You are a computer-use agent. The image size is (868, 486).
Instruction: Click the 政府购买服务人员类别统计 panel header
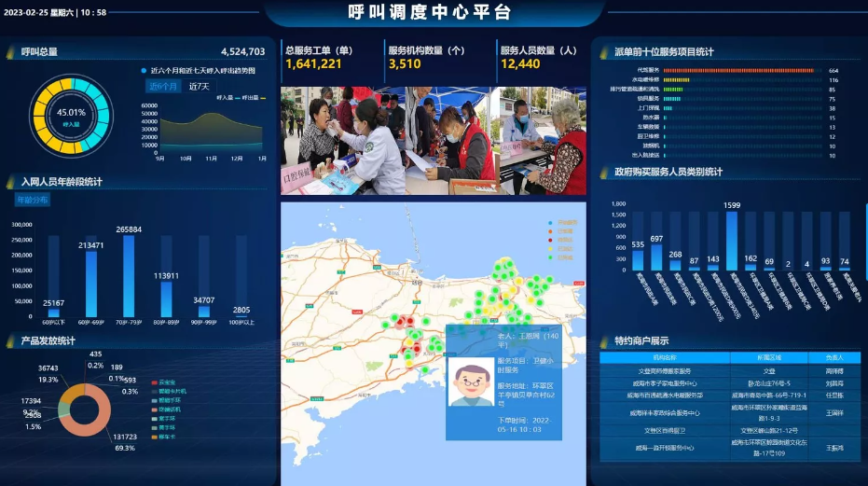668,172
